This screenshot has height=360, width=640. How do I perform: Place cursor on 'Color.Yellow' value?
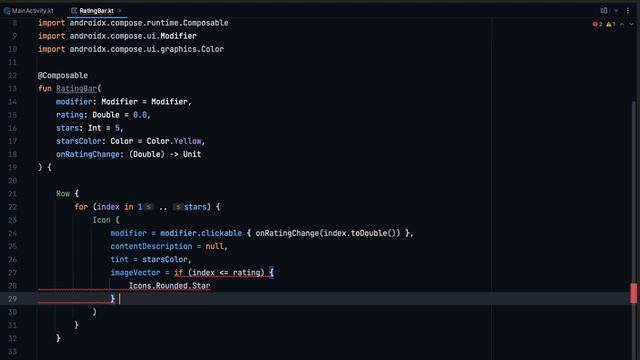[x=174, y=141]
